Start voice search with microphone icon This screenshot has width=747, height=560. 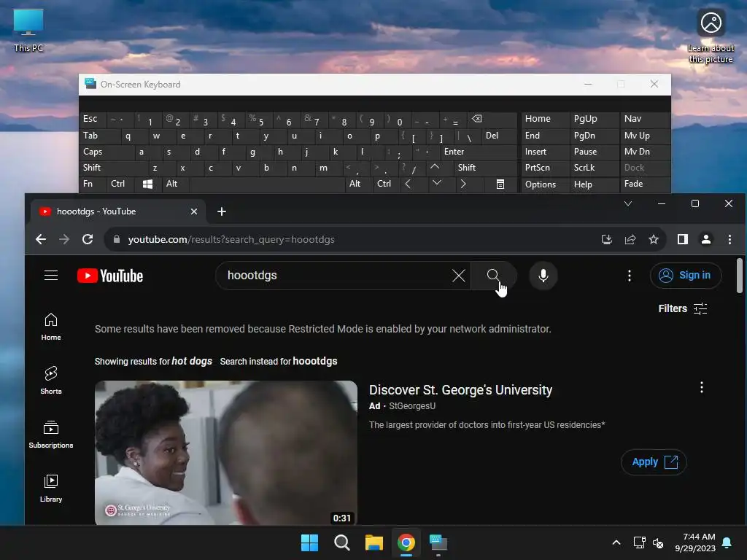[543, 275]
